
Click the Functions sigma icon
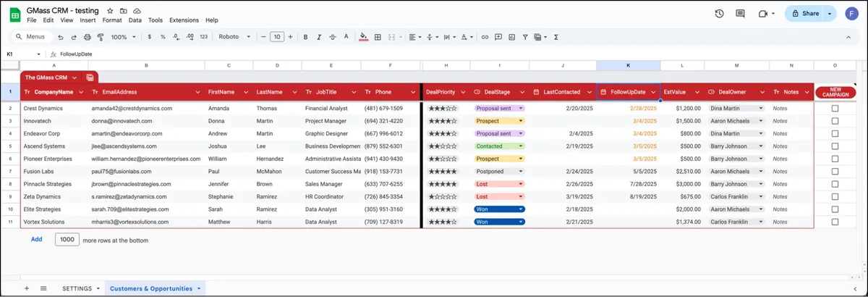tap(556, 37)
